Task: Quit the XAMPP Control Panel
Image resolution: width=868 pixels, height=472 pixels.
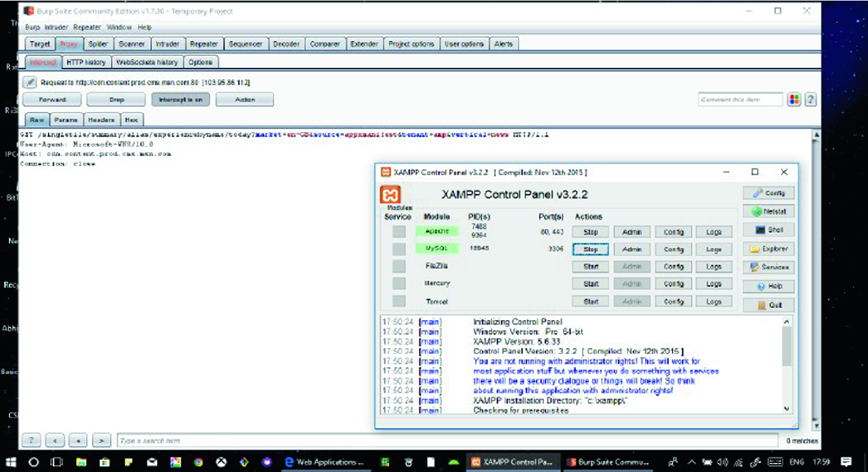Action: pos(769,305)
